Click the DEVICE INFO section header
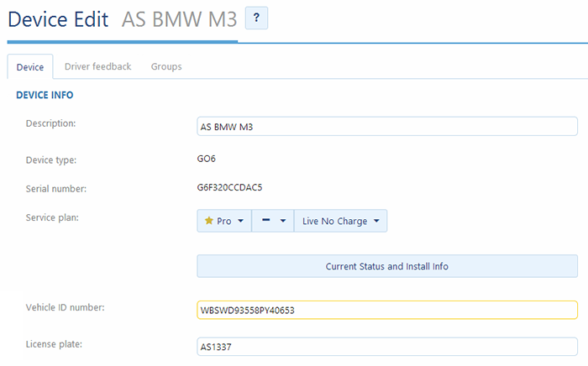The width and height of the screenshot is (588, 366). pos(45,95)
